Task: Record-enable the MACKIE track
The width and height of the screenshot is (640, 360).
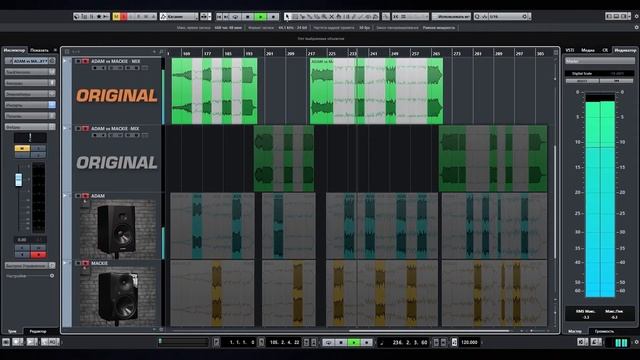Action: (x=85, y=263)
